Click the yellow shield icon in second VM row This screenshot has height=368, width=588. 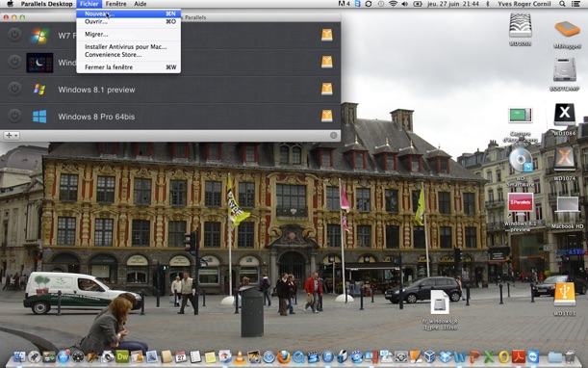pyautogui.click(x=326, y=62)
